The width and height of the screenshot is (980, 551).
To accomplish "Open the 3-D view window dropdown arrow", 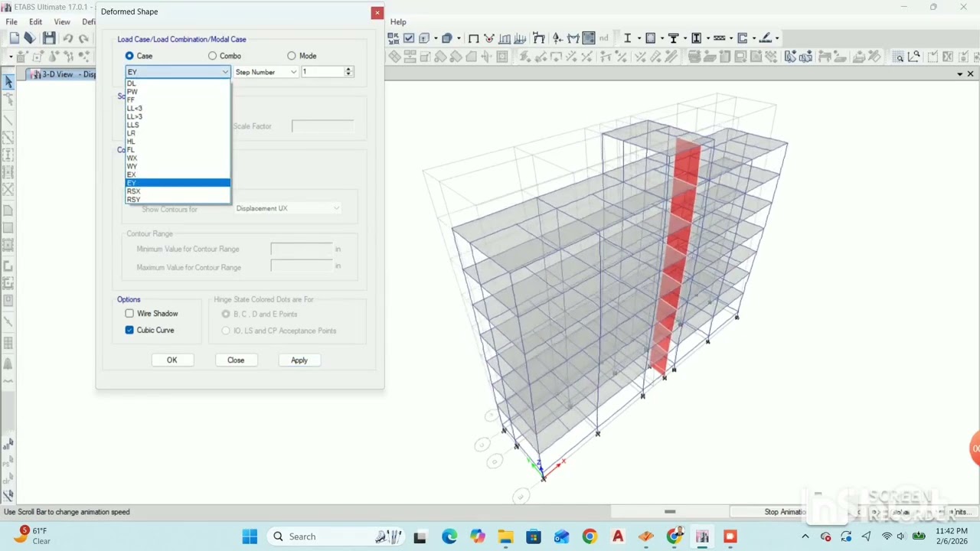I will point(960,74).
